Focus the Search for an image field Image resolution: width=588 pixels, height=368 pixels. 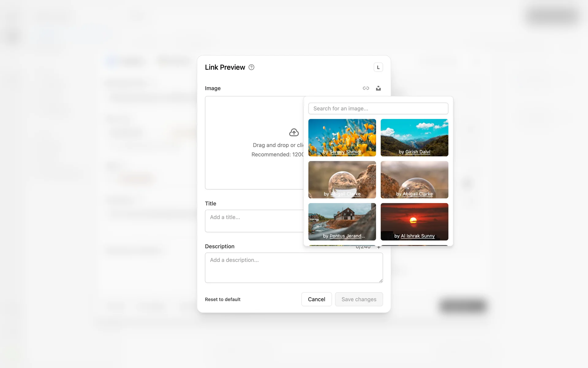pos(378,109)
